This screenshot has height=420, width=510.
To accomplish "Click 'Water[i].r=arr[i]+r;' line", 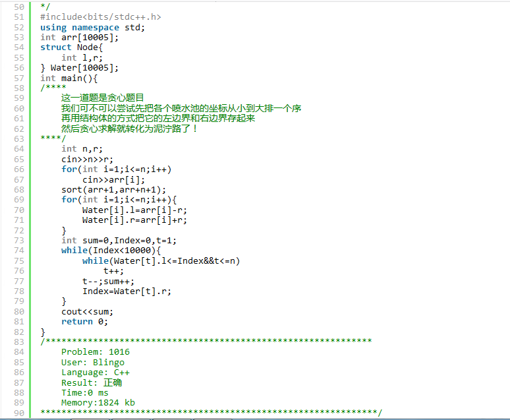I will pos(134,220).
